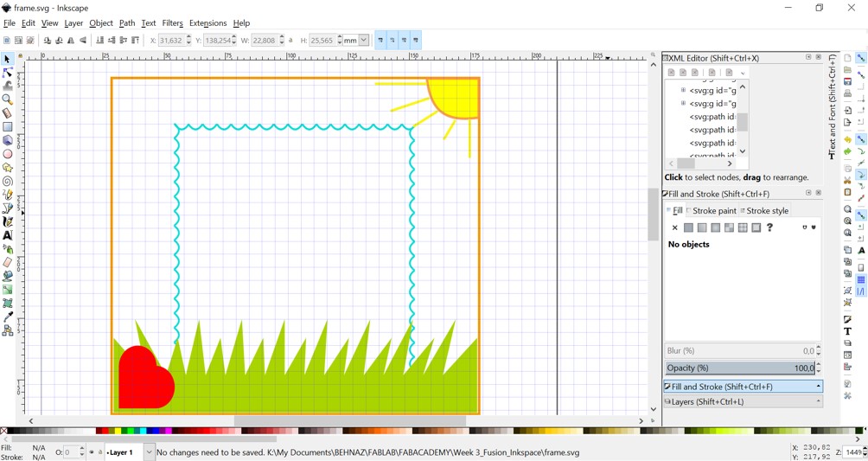Select the Calligraphy tool
The width and height of the screenshot is (868, 461).
point(7,221)
